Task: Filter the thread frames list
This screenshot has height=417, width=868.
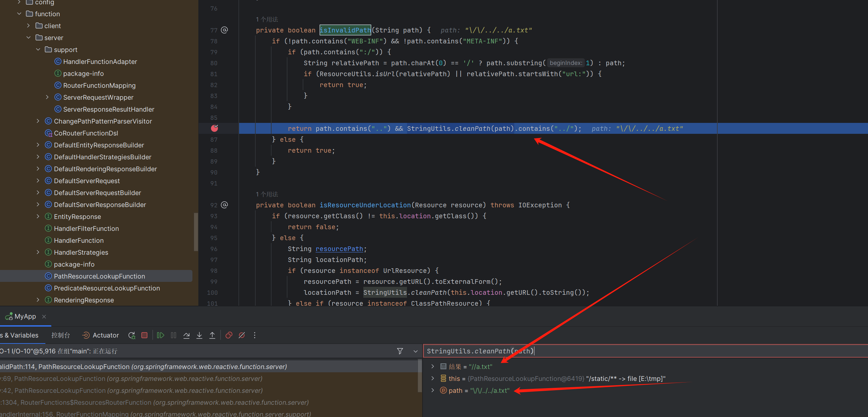Action: [400, 351]
